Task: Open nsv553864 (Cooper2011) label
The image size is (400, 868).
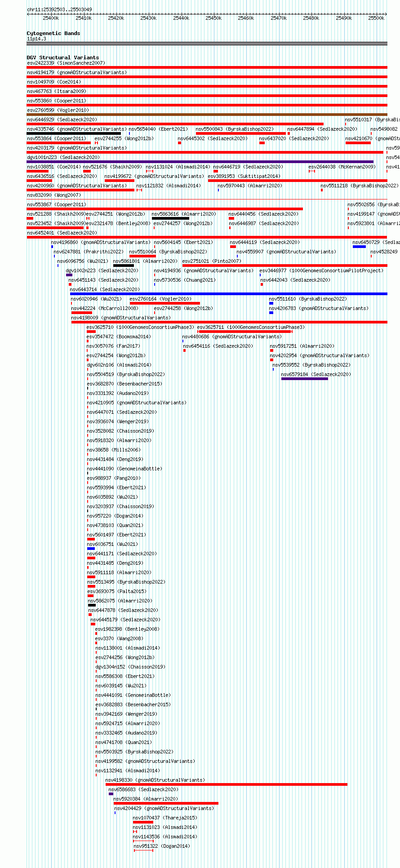Action: (57, 138)
